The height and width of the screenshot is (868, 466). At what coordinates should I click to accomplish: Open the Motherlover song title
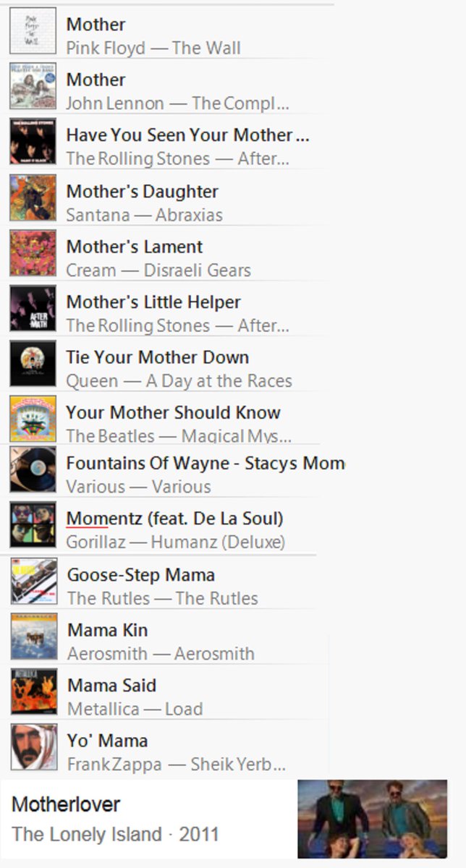(66, 804)
